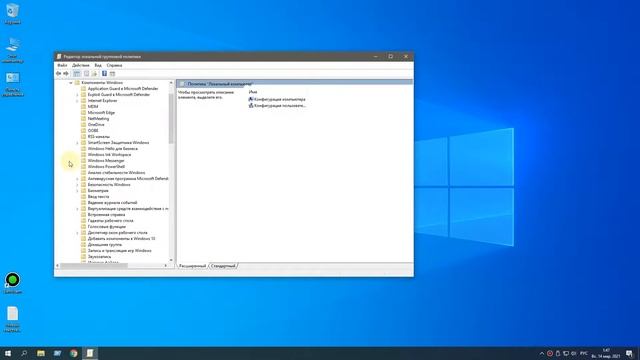Expand Диспетчер окон рабочего стола node
The image size is (640, 360).
click(78, 233)
